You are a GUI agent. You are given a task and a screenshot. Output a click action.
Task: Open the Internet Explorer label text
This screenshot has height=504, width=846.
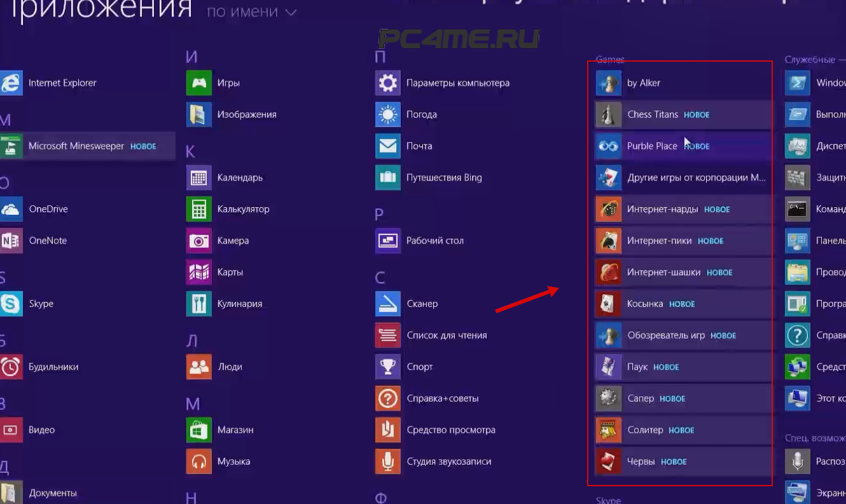coord(62,83)
